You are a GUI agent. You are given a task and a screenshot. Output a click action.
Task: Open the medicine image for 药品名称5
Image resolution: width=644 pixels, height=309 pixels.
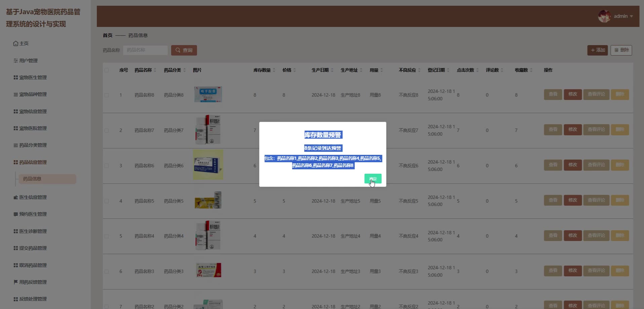[x=208, y=200]
